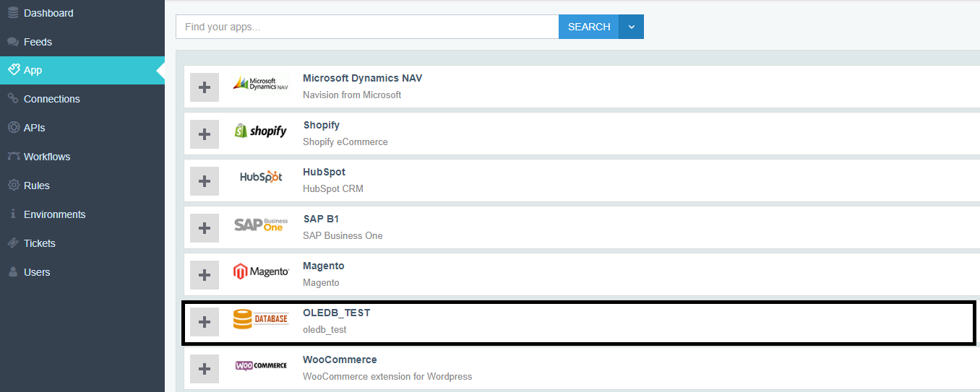Open the Search button dropdown arrow

[x=632, y=27]
